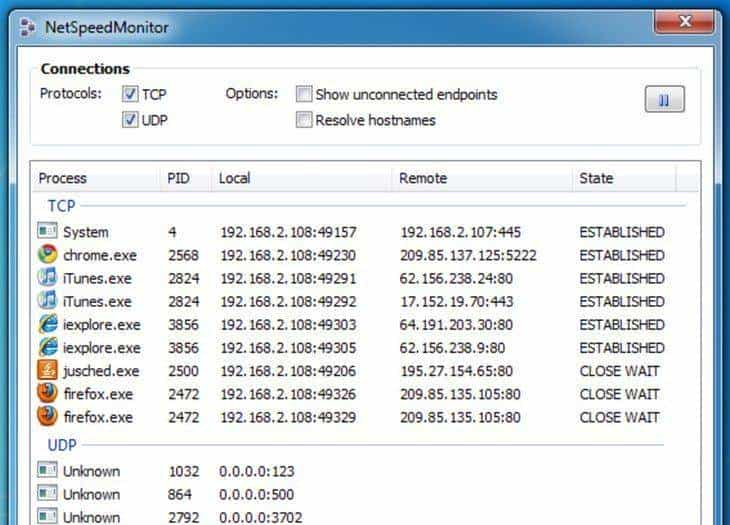
Task: Click the jusched.exe Java icon
Action: point(47,370)
